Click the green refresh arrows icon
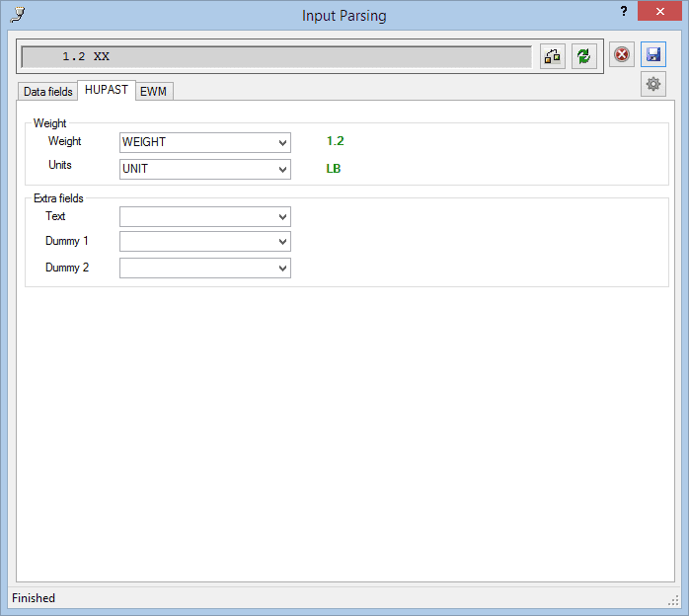 [x=584, y=56]
